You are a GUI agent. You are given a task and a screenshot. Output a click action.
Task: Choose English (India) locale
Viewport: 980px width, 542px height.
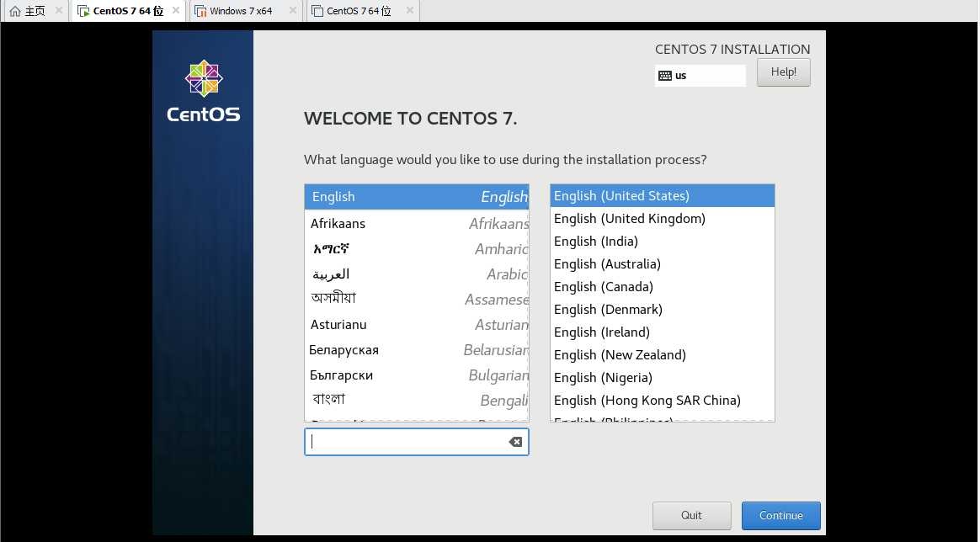click(x=663, y=241)
